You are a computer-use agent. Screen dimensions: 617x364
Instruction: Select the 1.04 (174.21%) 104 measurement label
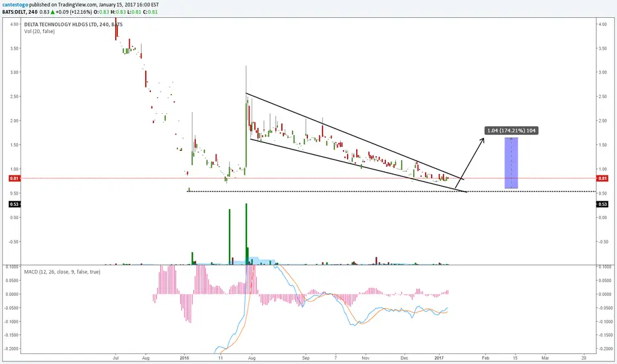pos(511,130)
